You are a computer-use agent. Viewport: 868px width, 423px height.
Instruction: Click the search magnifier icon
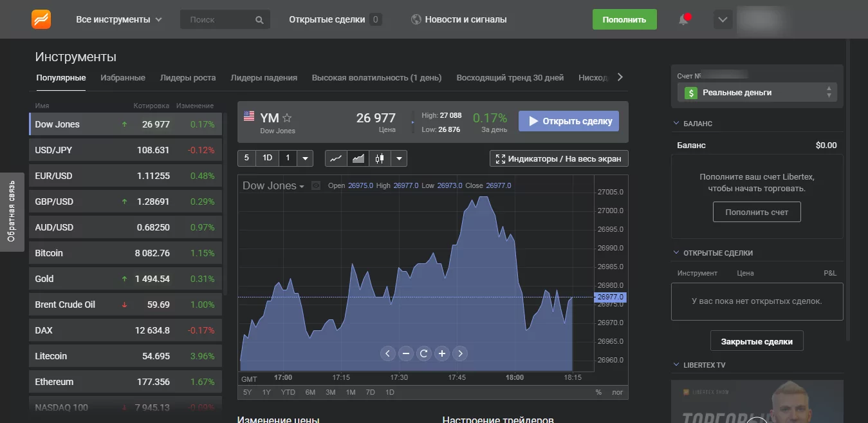click(259, 20)
